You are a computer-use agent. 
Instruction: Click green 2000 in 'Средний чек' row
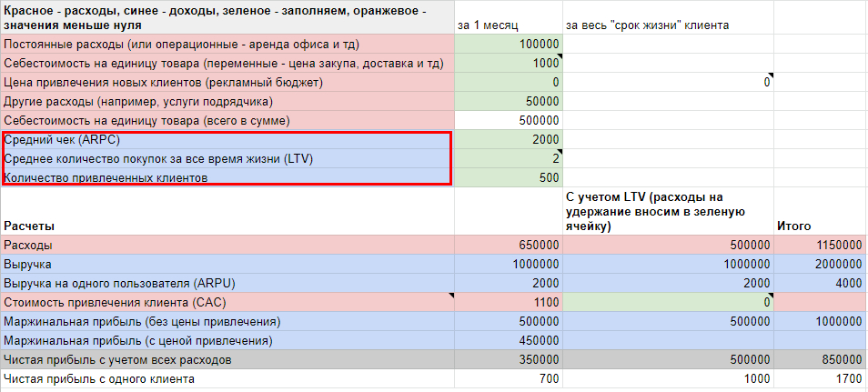point(509,139)
